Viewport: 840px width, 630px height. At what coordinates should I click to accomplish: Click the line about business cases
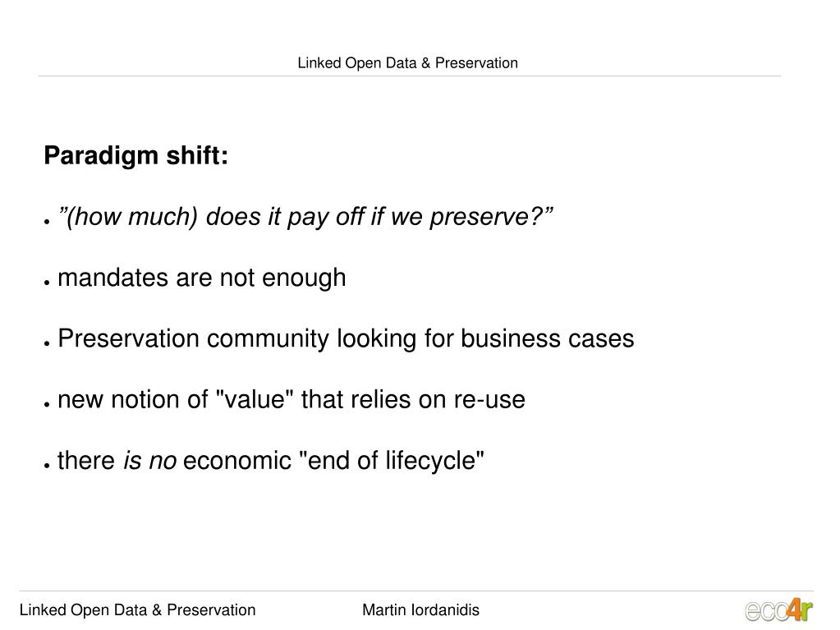pos(346,338)
